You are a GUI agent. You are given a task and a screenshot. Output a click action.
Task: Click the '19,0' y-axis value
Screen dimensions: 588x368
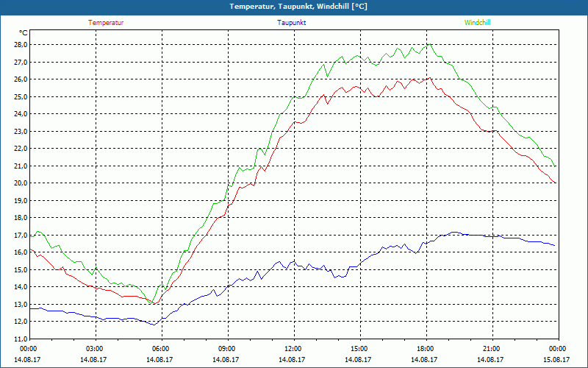(x=21, y=200)
